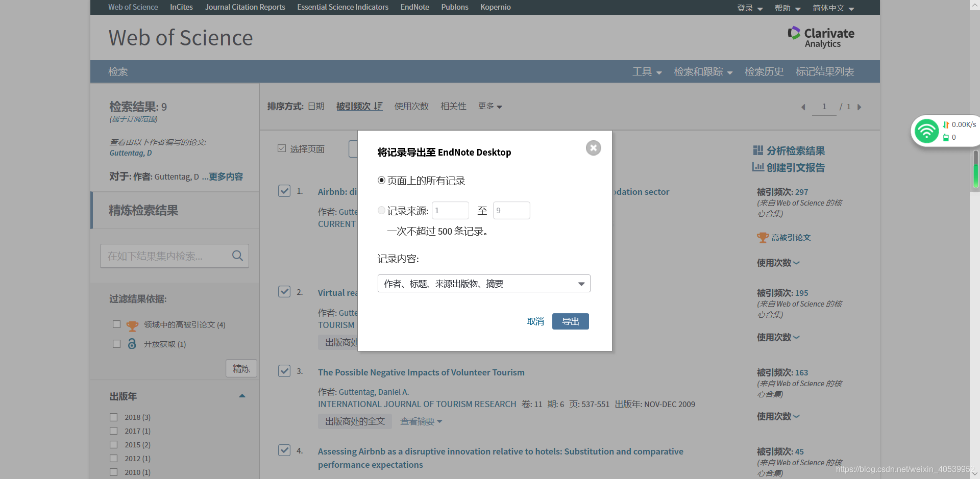Click the citation report bar chart icon
Screen dimensions: 980x479
tap(758, 167)
